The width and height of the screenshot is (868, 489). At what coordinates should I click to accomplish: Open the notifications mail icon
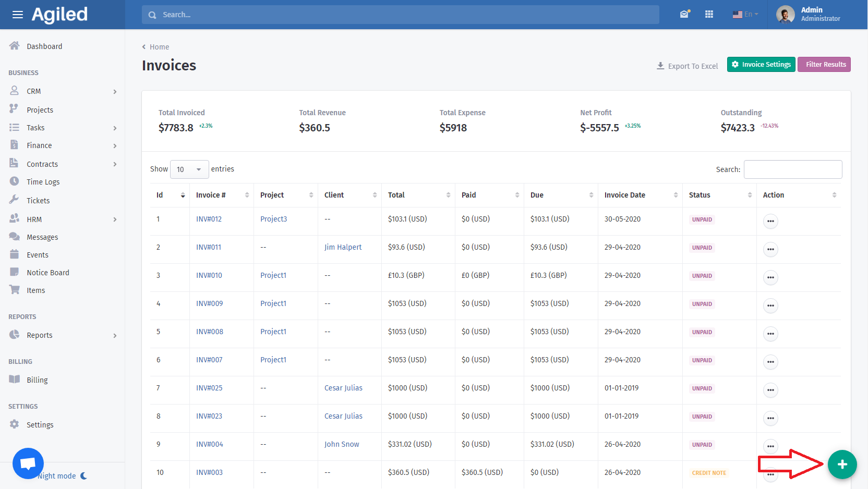(684, 15)
